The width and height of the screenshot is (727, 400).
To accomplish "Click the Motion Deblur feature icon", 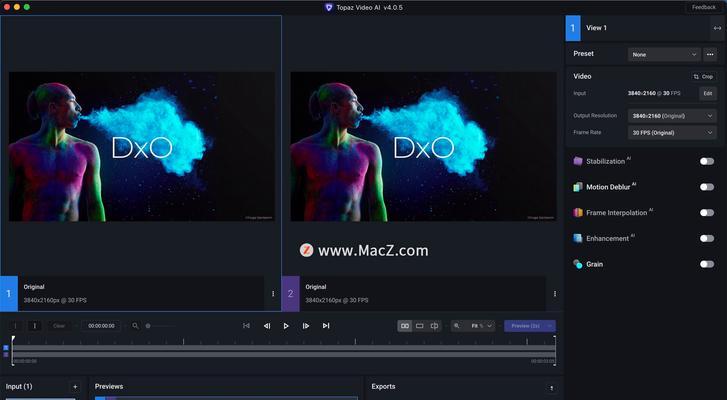I will coord(578,187).
